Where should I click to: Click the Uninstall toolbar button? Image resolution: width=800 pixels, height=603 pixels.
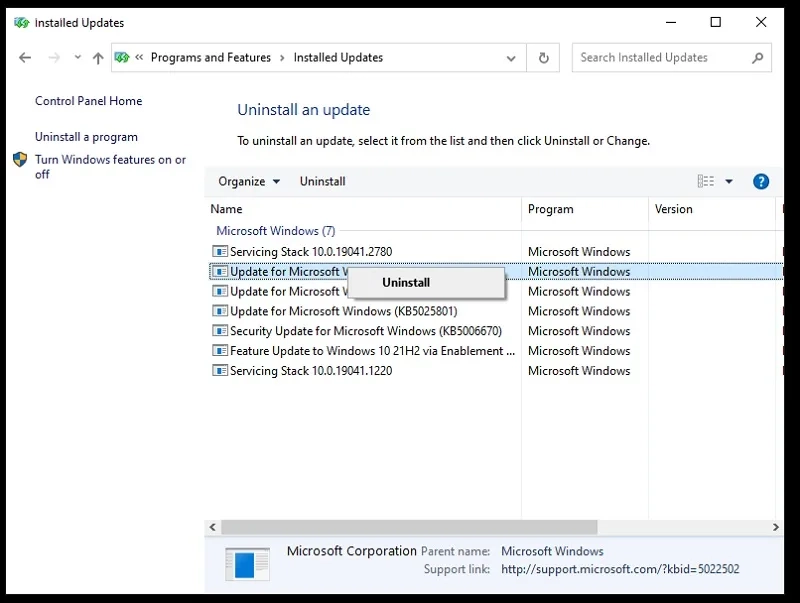click(x=322, y=182)
